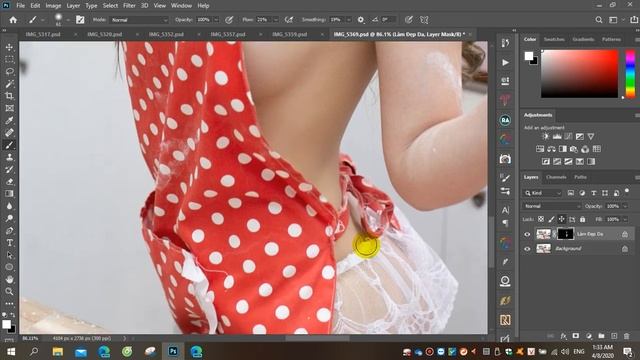Viewport: 640px width, 360px height.
Task: Toggle pressure for opacity button
Action: pyautogui.click(x=229, y=20)
